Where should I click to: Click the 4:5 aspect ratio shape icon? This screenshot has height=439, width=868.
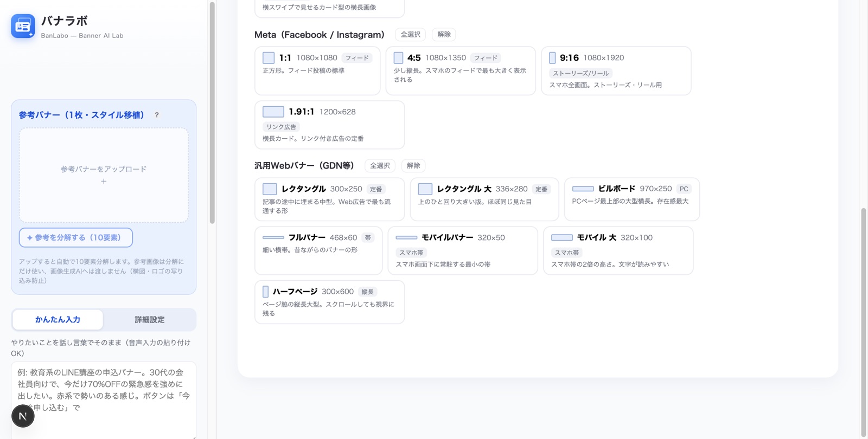(x=398, y=58)
